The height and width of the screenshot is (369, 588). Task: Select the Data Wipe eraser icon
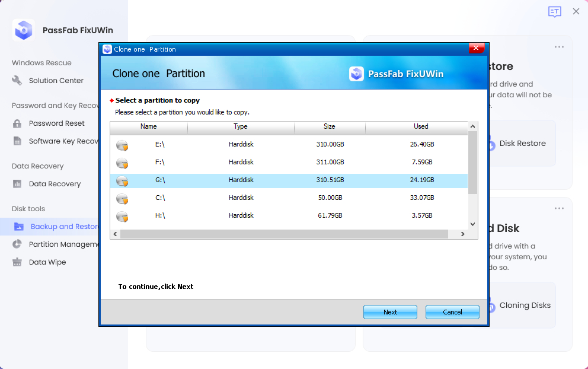pyautogui.click(x=17, y=262)
